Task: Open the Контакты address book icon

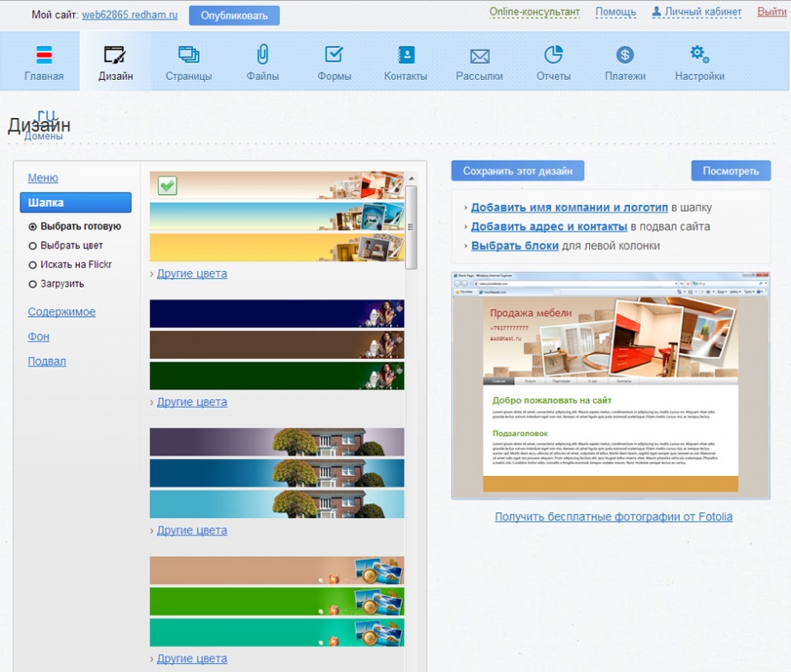Action: [x=406, y=54]
